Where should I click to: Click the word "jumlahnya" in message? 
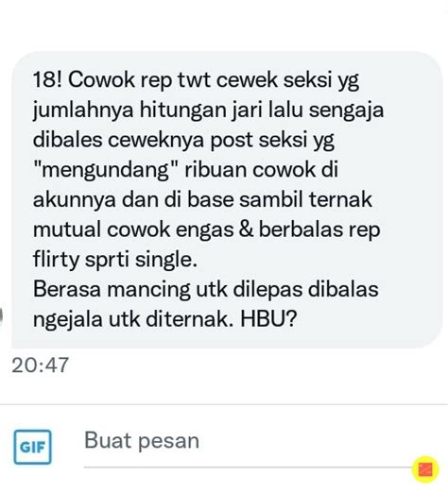point(83,110)
